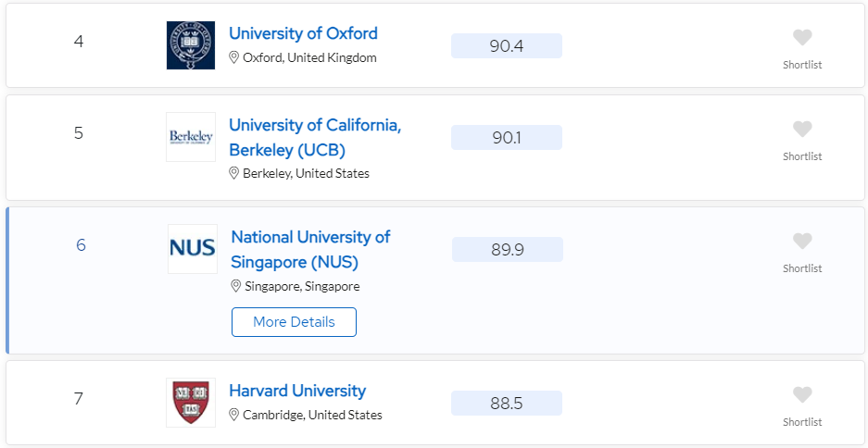The height and width of the screenshot is (448, 868).
Task: Open the Berkeley logo thumbnail
Action: click(x=191, y=137)
